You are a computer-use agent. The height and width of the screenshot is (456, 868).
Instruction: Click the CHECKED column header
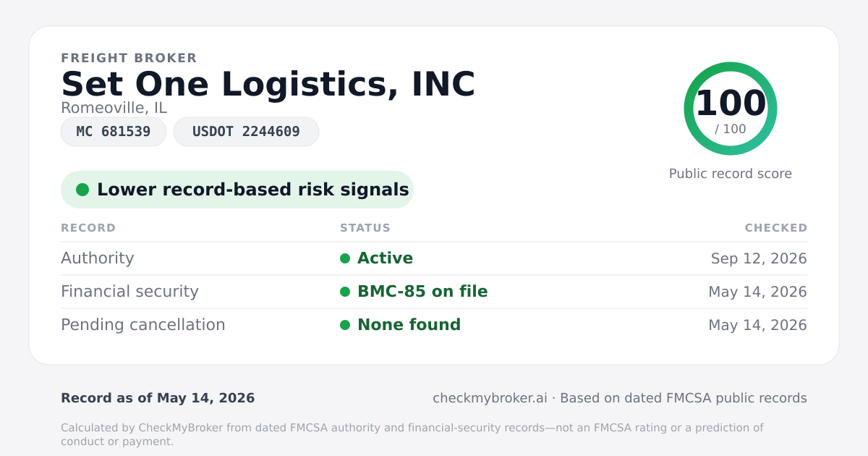pyautogui.click(x=776, y=228)
